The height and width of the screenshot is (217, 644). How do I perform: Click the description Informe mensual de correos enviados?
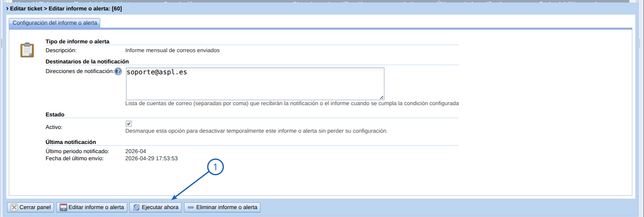coord(172,50)
